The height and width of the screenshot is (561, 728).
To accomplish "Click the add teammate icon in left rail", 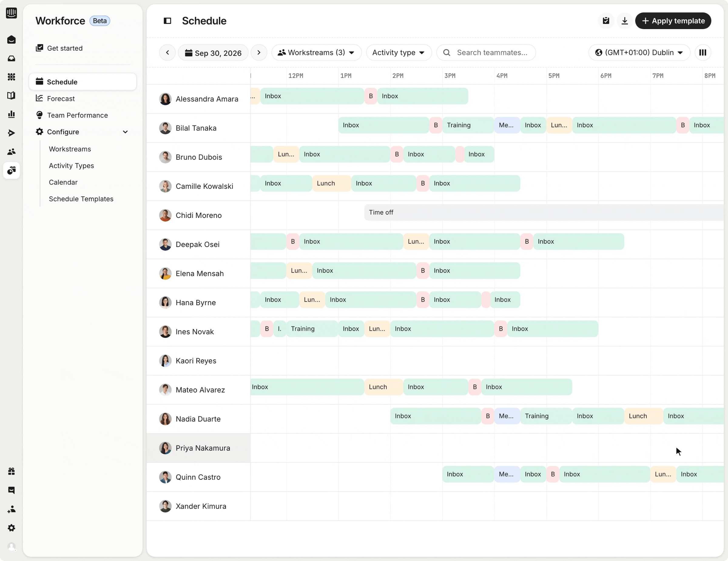I will 11,509.
